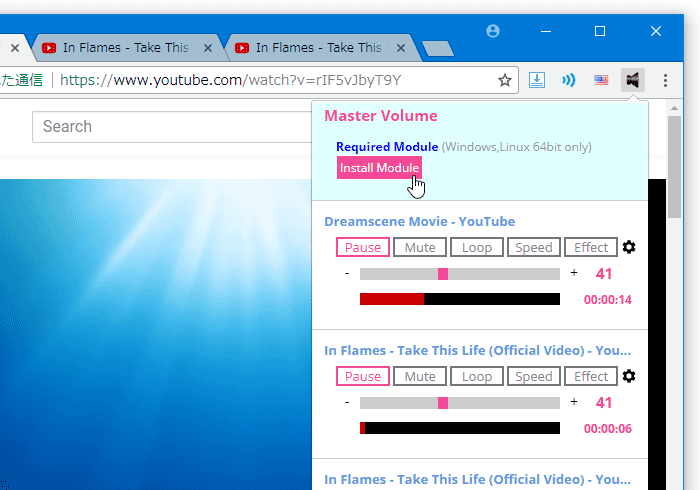The width and height of the screenshot is (700, 490).
Task: Click the Dreamscene Movie volume slider
Action: [460, 274]
